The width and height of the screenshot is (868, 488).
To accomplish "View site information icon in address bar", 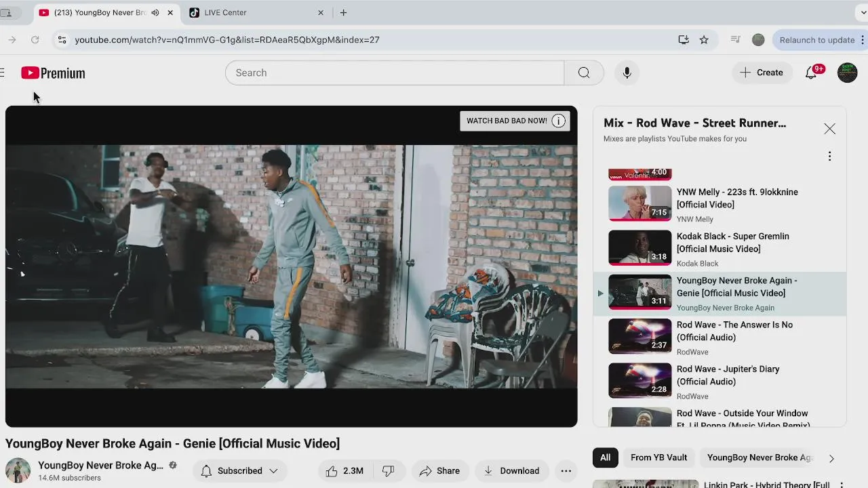I will point(62,40).
